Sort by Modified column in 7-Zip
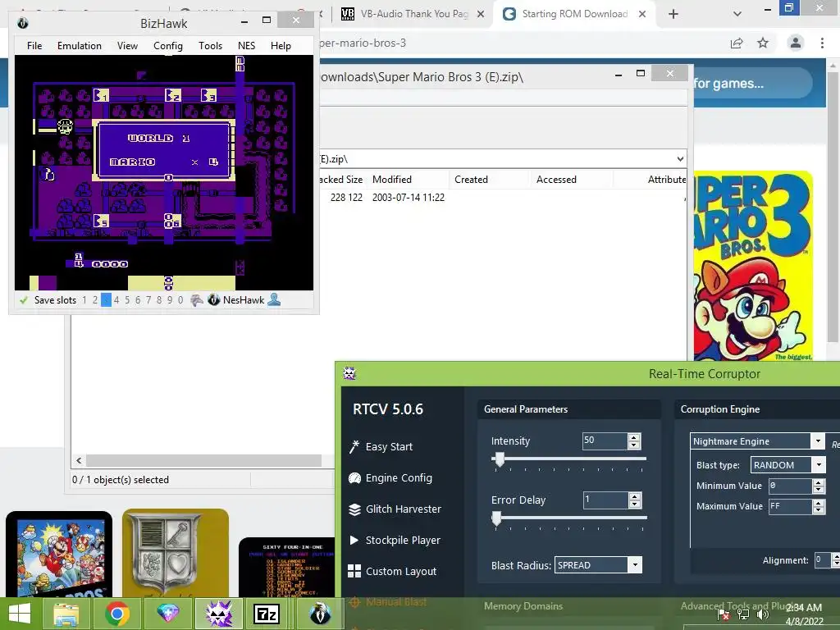 (x=409, y=180)
